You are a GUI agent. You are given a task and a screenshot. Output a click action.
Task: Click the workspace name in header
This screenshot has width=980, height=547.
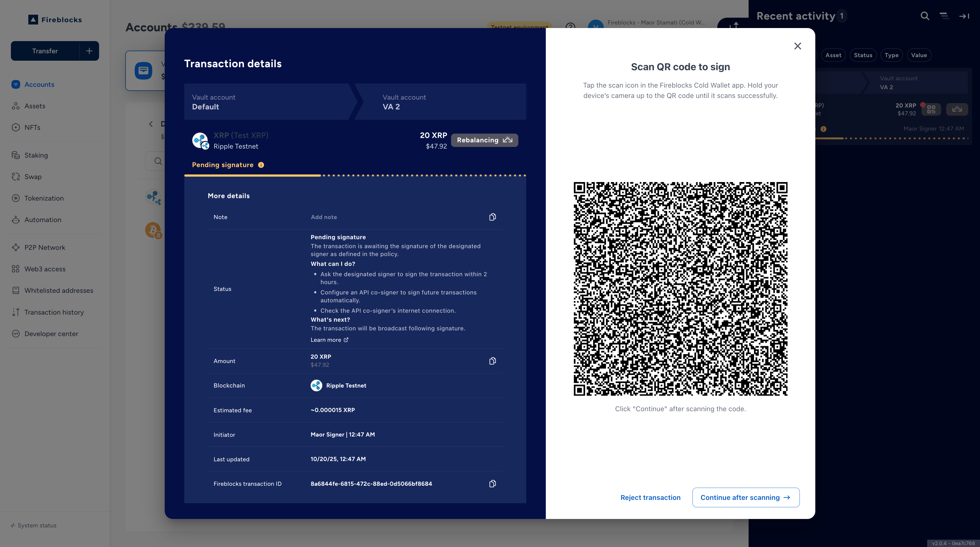pos(656,22)
